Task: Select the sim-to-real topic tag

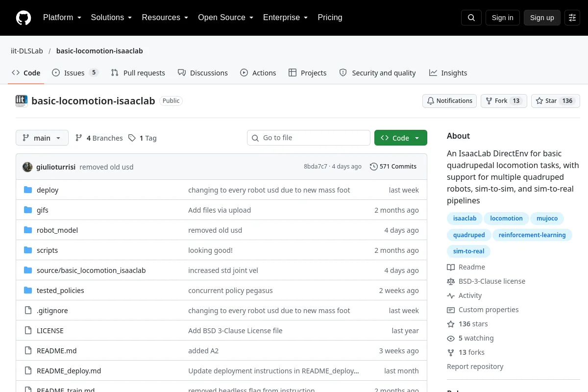Action: pyautogui.click(x=468, y=251)
